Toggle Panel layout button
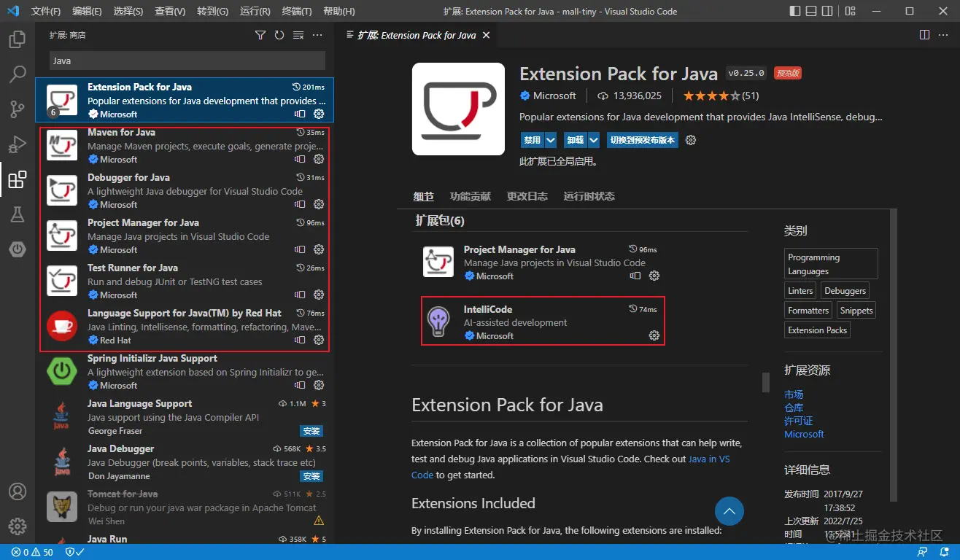This screenshot has height=560, width=960. tap(811, 11)
